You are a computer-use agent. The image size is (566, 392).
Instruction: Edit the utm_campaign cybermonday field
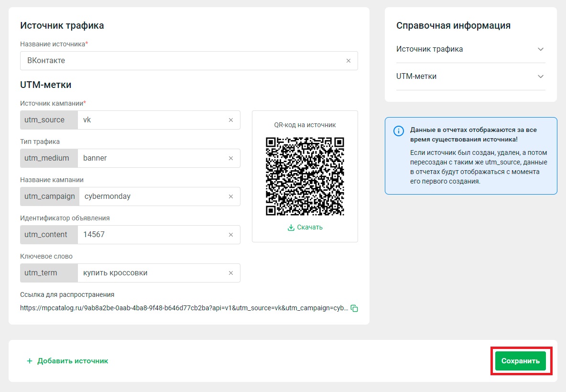pyautogui.click(x=151, y=196)
